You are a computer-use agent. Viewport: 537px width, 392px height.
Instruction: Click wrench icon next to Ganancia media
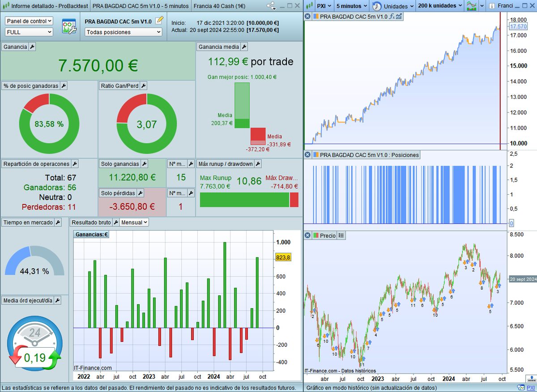(x=244, y=47)
